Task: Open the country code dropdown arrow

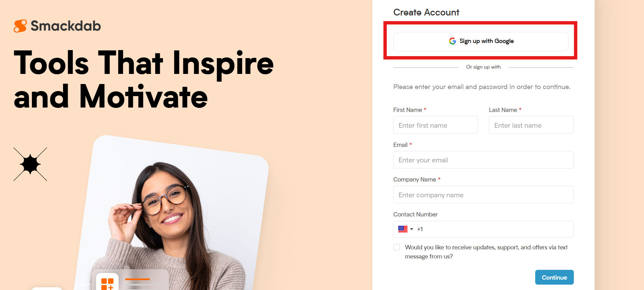Action: 412,229
